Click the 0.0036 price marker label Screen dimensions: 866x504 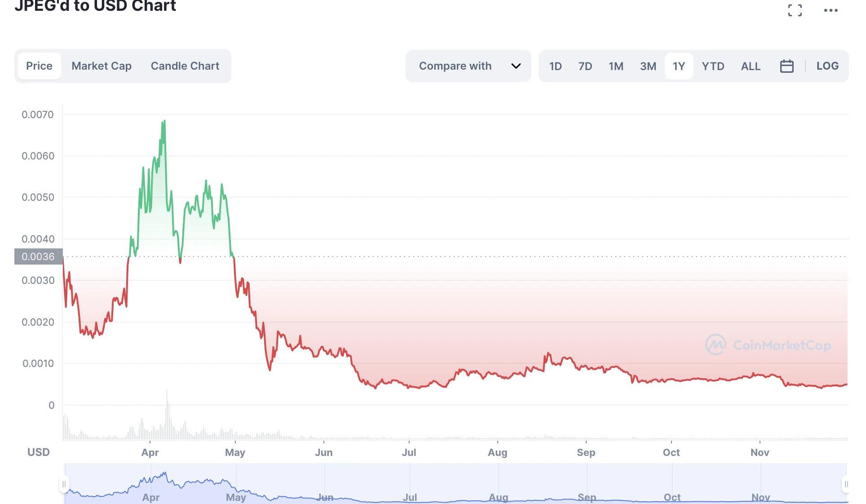pyautogui.click(x=38, y=256)
